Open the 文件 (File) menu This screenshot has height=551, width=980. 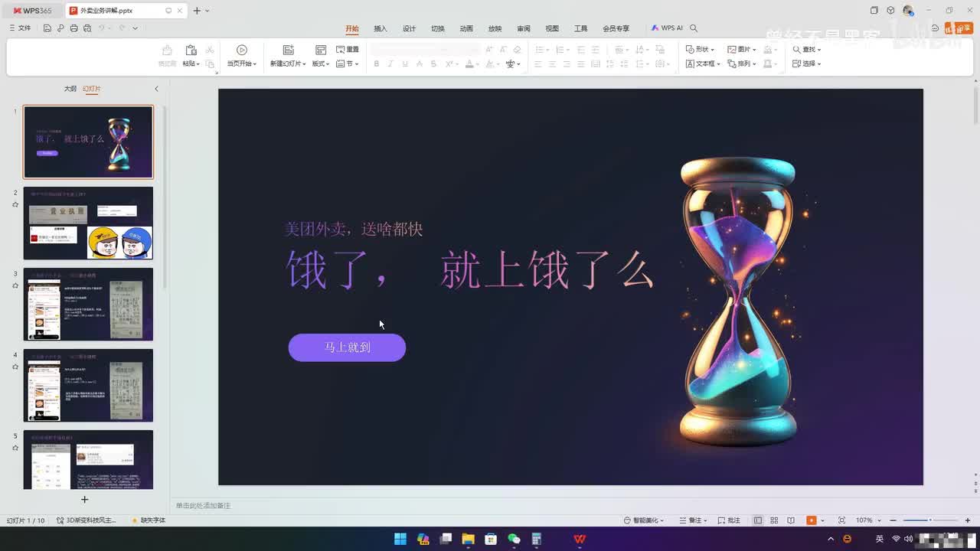20,28
